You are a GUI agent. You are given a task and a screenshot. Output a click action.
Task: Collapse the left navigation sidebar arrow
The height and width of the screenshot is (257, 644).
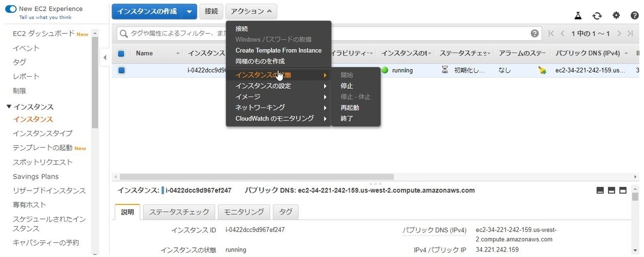tap(105, 57)
